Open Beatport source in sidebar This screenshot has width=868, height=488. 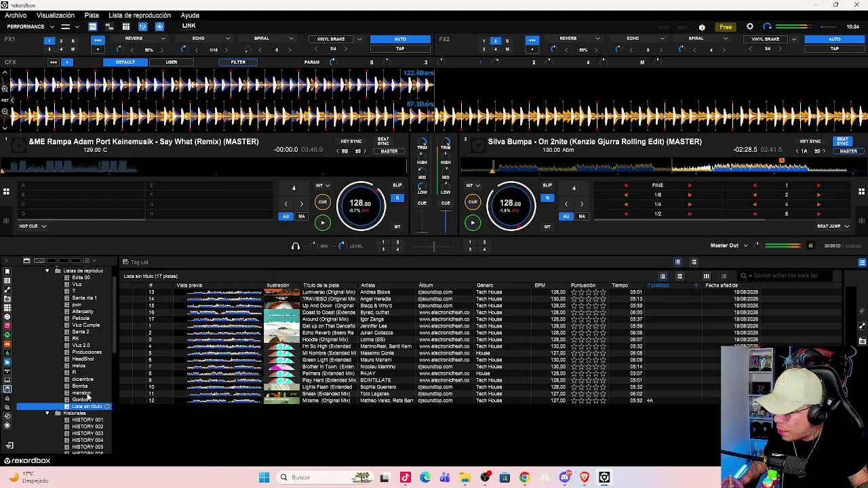(7, 352)
